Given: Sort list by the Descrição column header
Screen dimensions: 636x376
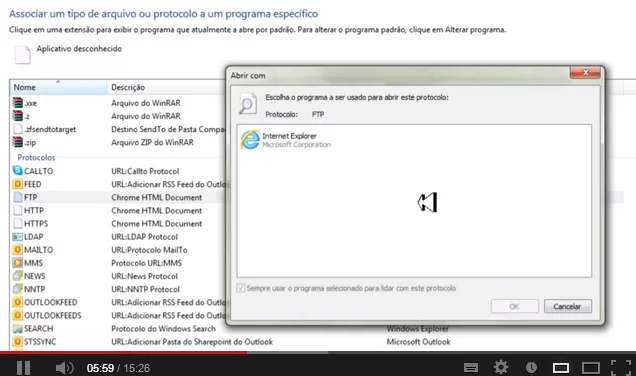Looking at the screenshot, I should pyautogui.click(x=166, y=87).
